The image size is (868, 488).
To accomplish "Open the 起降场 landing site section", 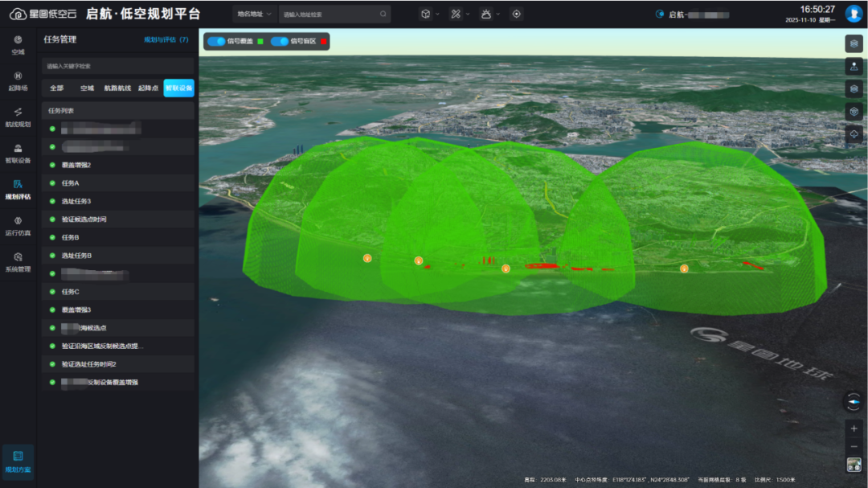I will 18,80.
